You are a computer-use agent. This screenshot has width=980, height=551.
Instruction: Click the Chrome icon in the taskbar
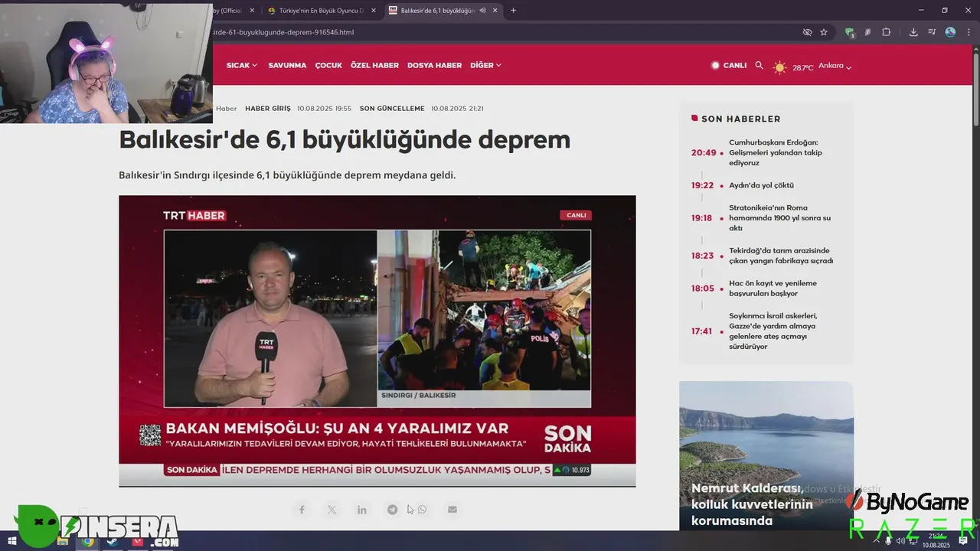pos(88,541)
